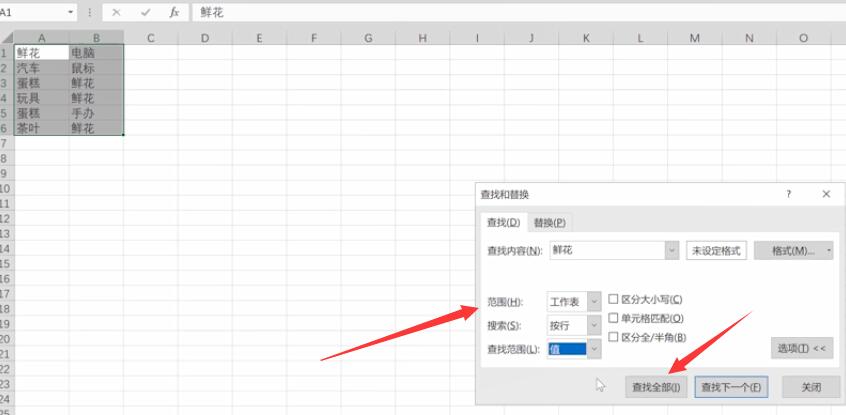This screenshot has height=415, width=846.
Task: Expand the 范围 工作表 dropdown
Action: (x=595, y=301)
